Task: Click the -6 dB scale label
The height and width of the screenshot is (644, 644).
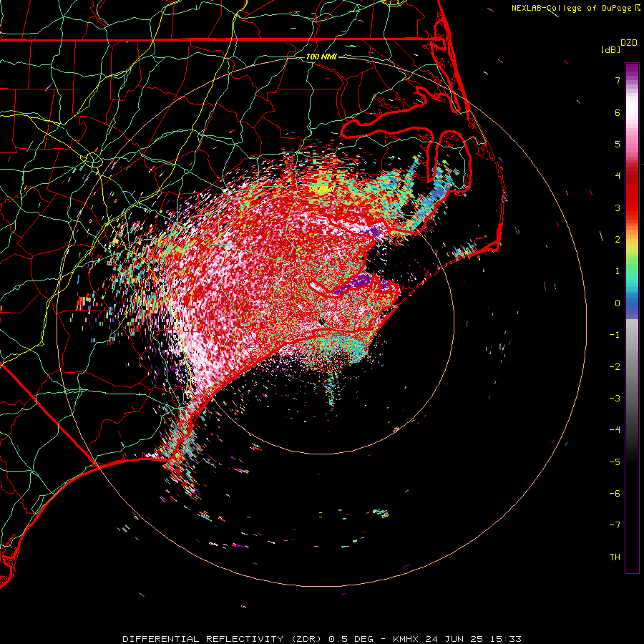Action: pyautogui.click(x=615, y=494)
